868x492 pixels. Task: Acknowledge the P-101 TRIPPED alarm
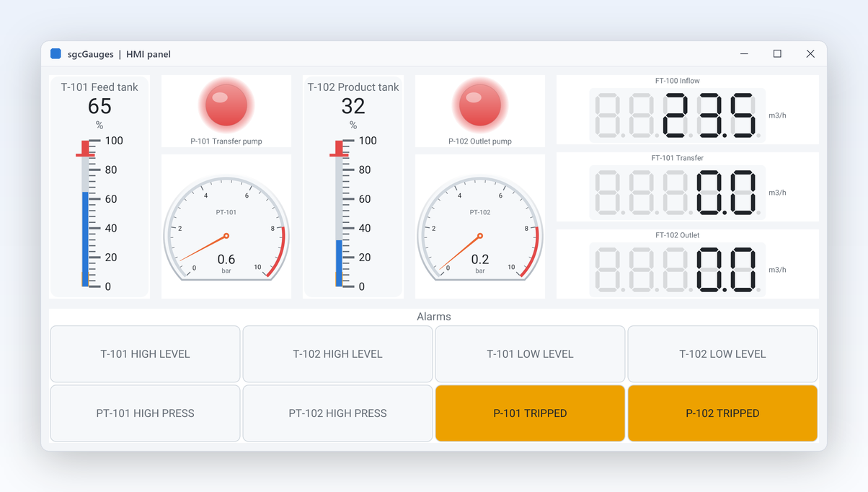tap(530, 413)
